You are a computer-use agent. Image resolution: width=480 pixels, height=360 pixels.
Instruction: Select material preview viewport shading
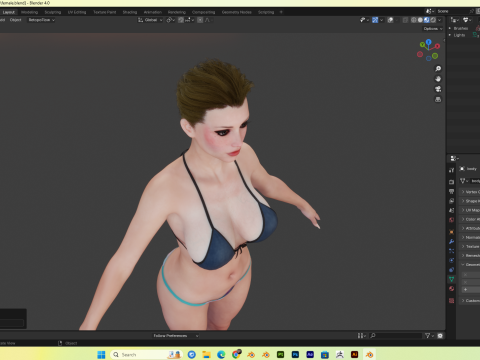click(x=427, y=20)
